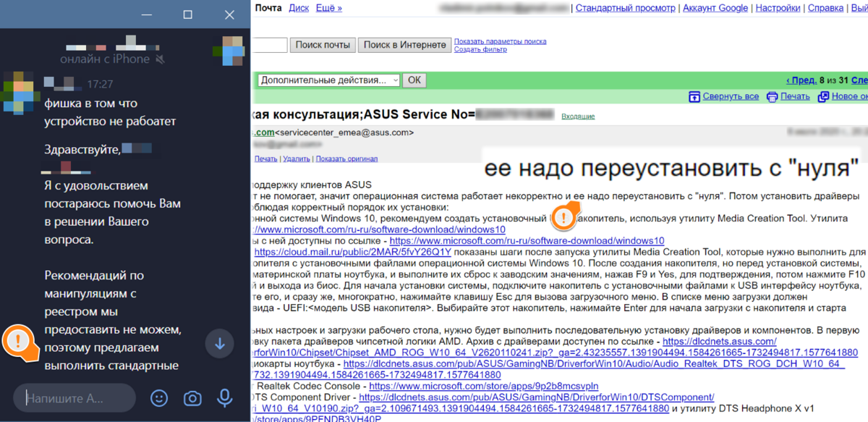Viewport: 868px width, 422px height.
Task: Select Почта in the top bar
Action: pos(268,8)
